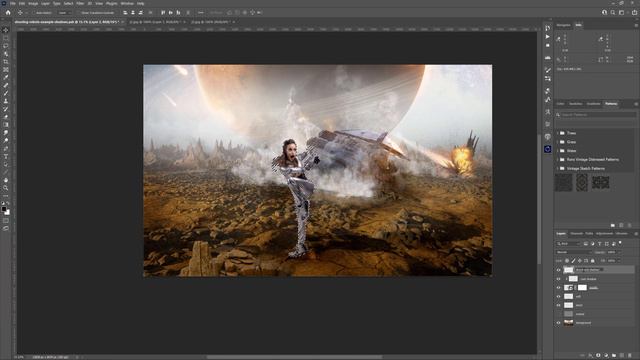This screenshot has width=640, height=360.
Task: Toggle the Auto-Select checkbox
Action: (x=34, y=13)
